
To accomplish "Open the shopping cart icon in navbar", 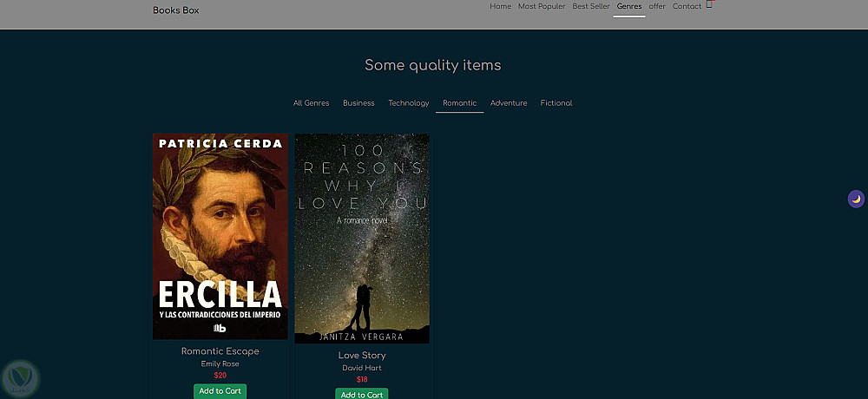I will pos(709,4).
